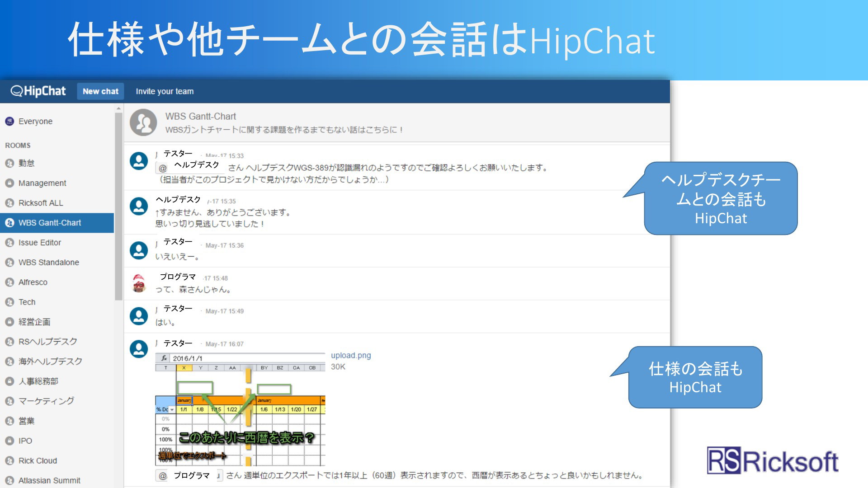Click the avatar on the 16:07 upload message
The width and height of the screenshot is (868, 488).
point(139,349)
